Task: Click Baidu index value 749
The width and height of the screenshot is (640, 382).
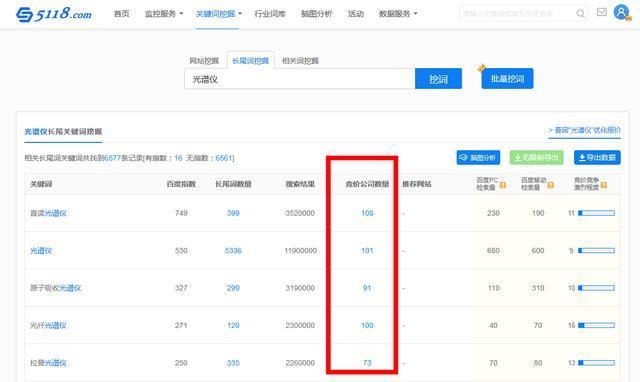Action: (x=181, y=213)
